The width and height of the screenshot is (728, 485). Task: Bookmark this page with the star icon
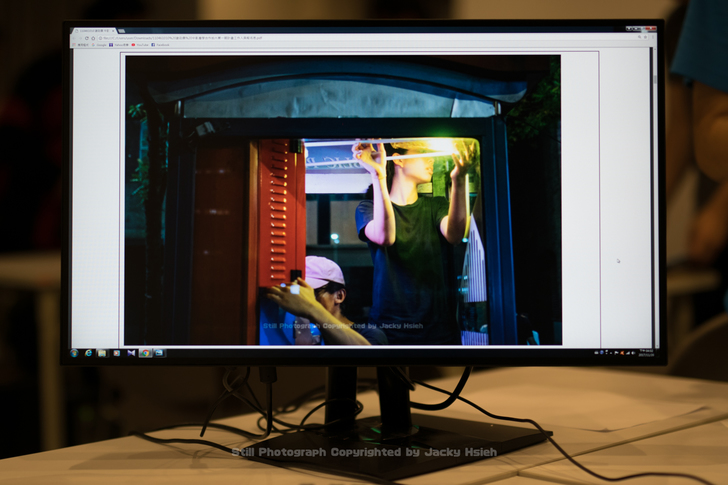point(643,39)
